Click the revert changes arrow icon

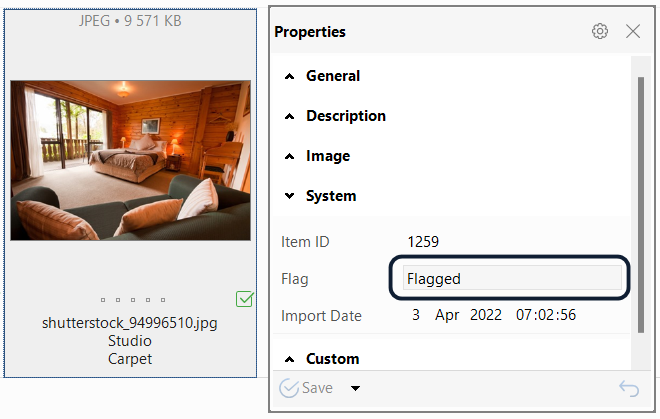[629, 389]
